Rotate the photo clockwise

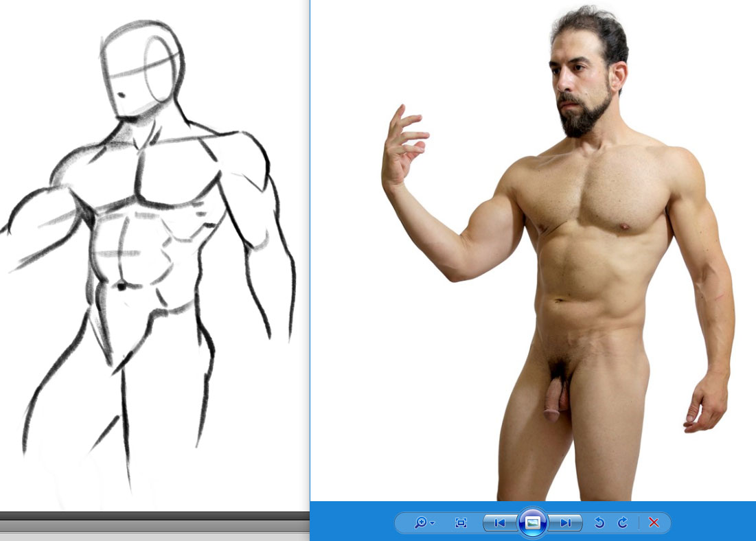click(x=622, y=522)
